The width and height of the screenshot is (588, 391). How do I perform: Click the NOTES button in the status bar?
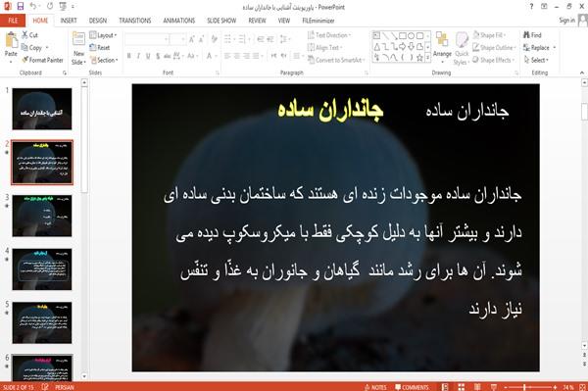(375, 387)
